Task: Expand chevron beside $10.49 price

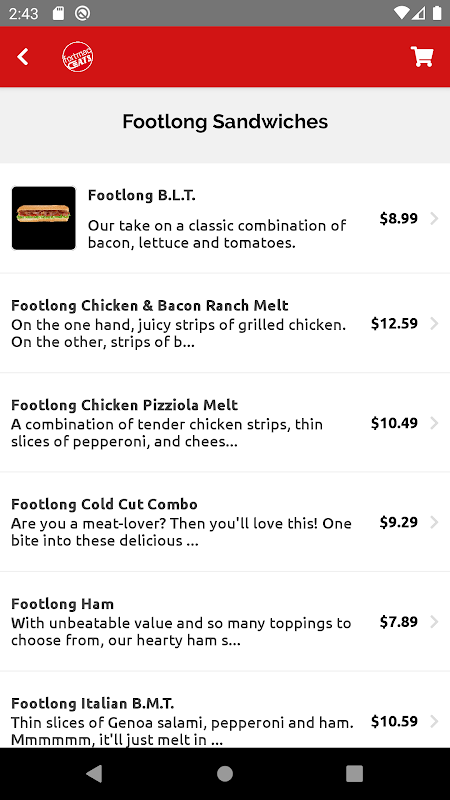Action: tap(434, 423)
